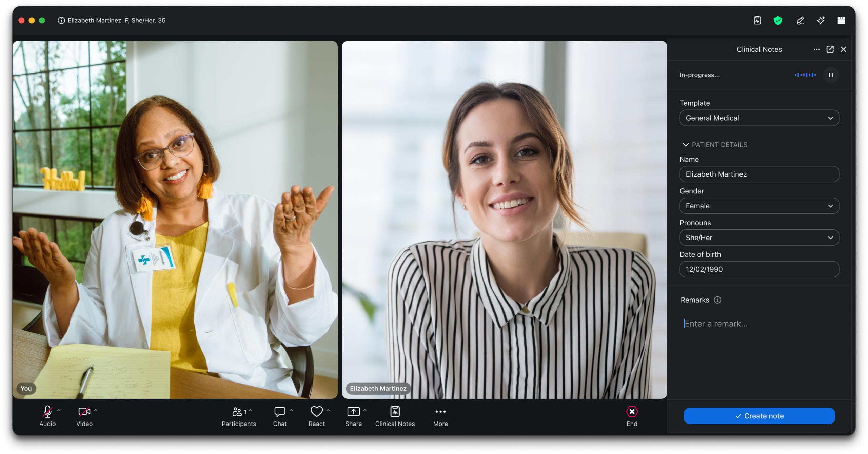Turn on camera with the Video button
This screenshot has height=454, width=868.
coord(84,416)
